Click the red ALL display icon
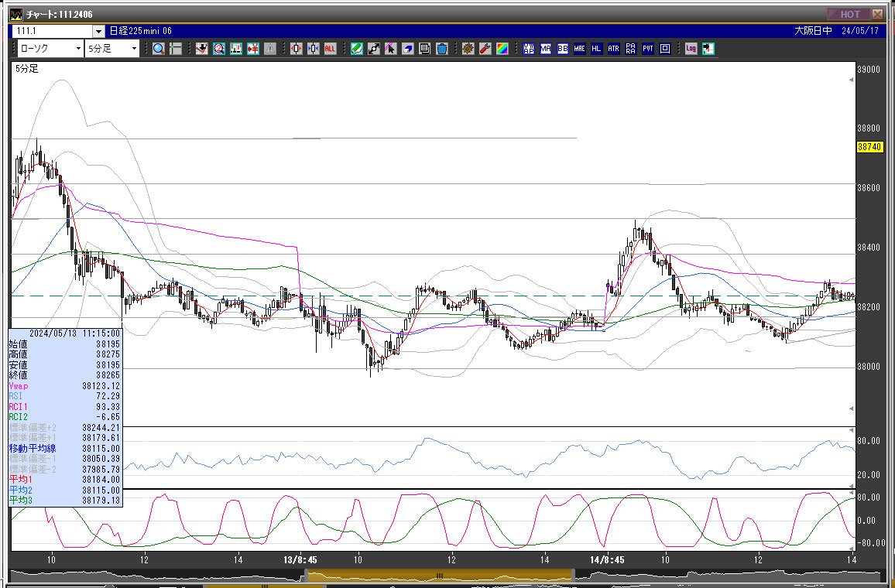Image resolution: width=895 pixels, height=588 pixels. coord(330,49)
